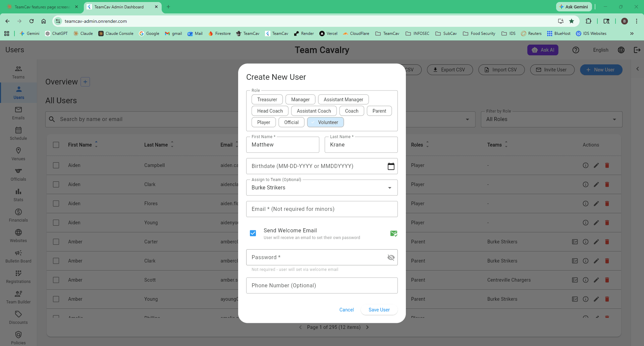644x346 pixels.
Task: Open Registrations in the sidebar
Action: click(x=18, y=277)
